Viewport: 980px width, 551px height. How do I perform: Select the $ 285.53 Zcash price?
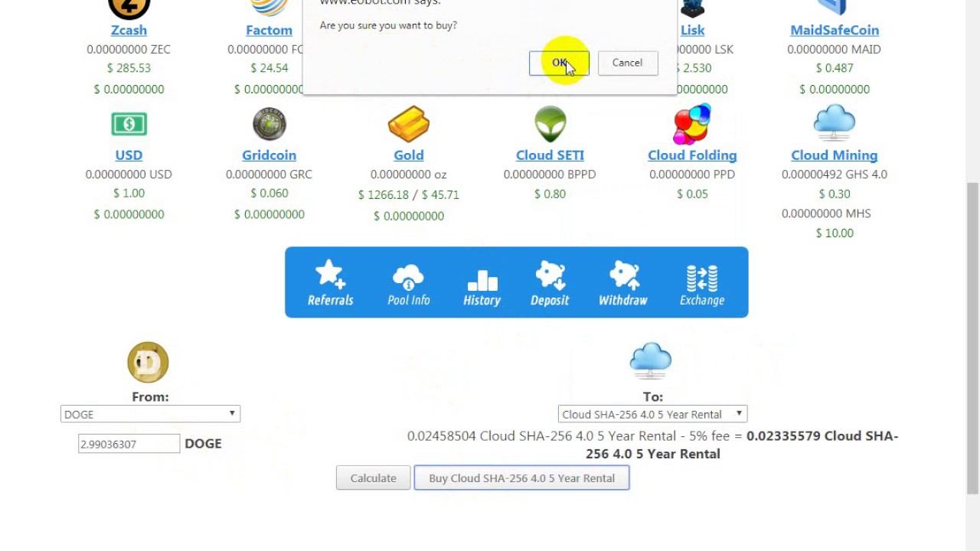[x=129, y=68]
